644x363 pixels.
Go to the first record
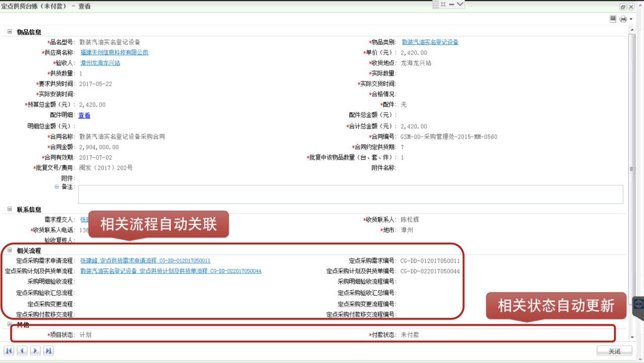pyautogui.click(x=9, y=350)
